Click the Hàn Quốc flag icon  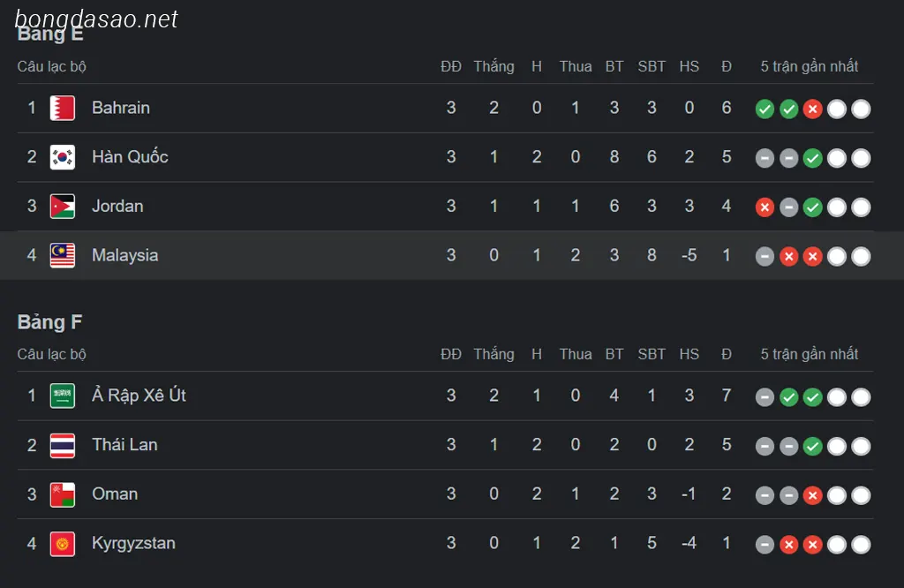tap(63, 157)
